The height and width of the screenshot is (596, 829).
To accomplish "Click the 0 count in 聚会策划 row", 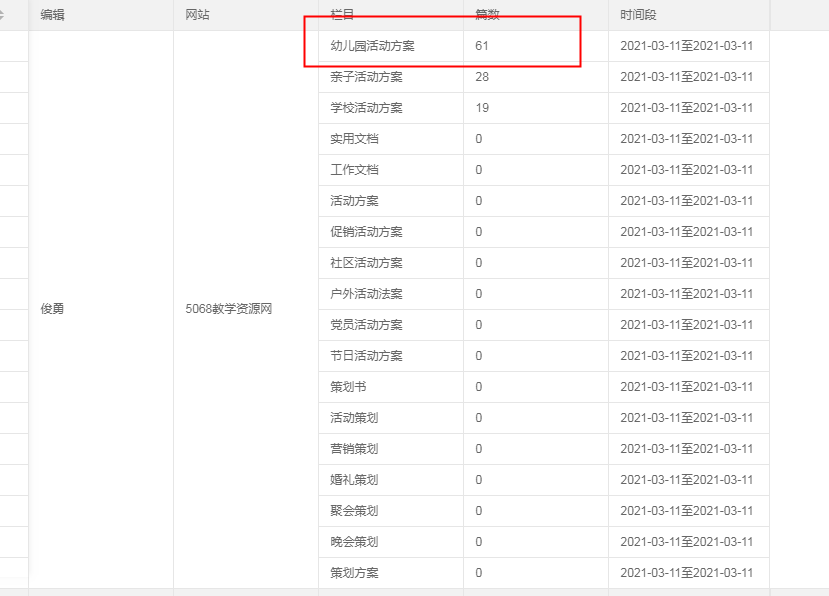I will pos(478,511).
